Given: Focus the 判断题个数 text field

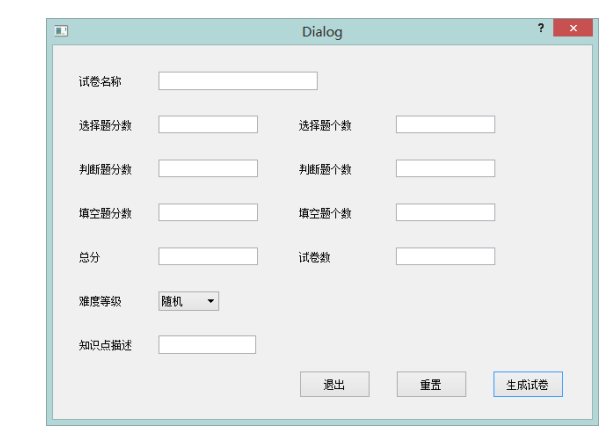Looking at the screenshot, I should coord(445,169).
